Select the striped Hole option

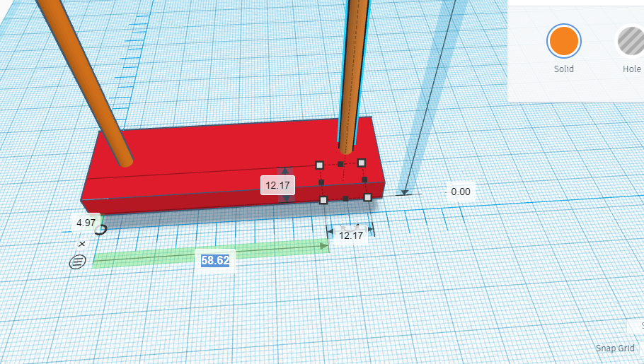click(631, 40)
